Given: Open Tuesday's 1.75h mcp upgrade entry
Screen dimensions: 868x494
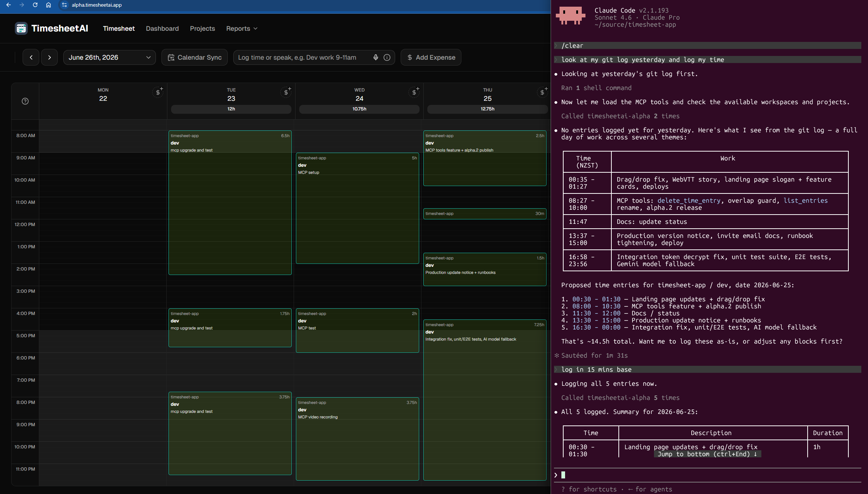Looking at the screenshot, I should (230, 328).
